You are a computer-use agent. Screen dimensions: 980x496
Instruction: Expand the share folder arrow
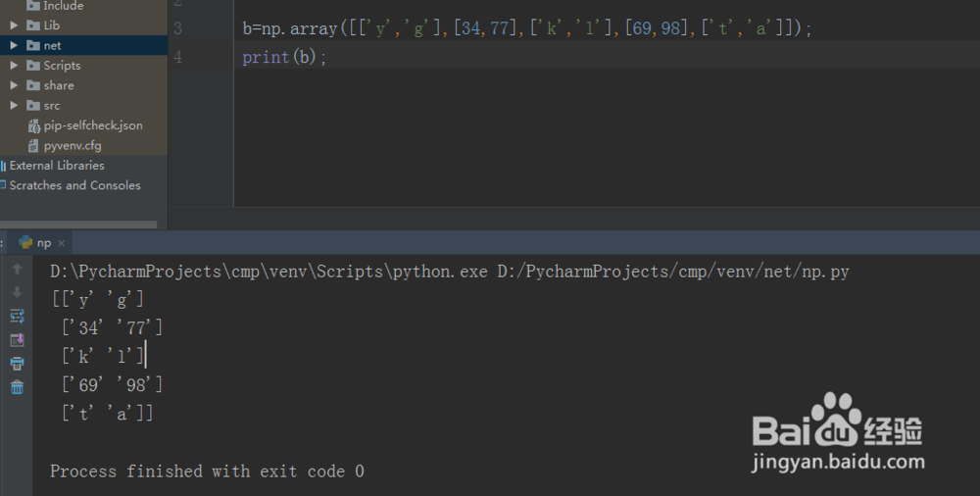[14, 85]
